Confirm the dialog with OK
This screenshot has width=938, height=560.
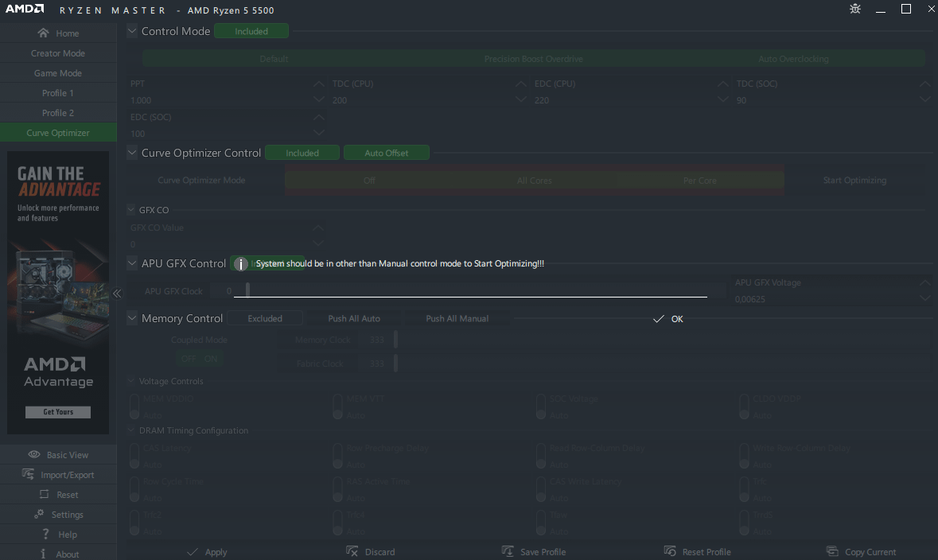668,319
